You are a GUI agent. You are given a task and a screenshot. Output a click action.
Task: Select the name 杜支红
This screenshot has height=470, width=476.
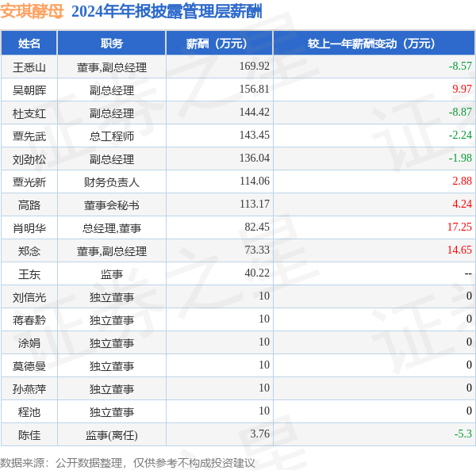pos(29,113)
